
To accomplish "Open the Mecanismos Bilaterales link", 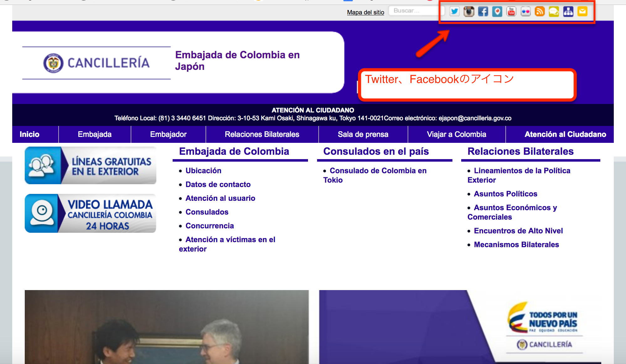I will tap(516, 245).
